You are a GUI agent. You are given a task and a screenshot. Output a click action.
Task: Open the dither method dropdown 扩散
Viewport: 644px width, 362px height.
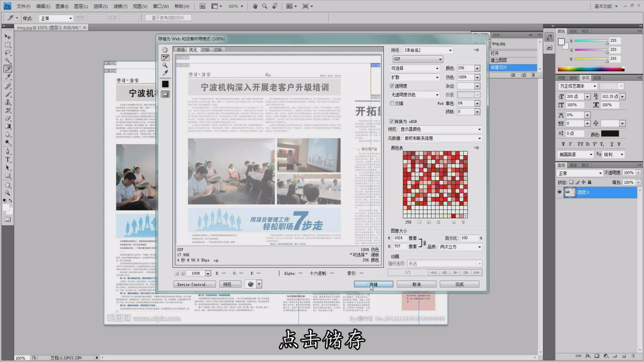point(415,77)
